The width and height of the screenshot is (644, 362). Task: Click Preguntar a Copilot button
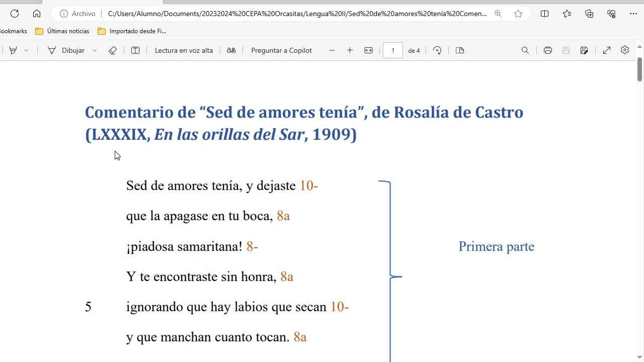[x=281, y=50]
